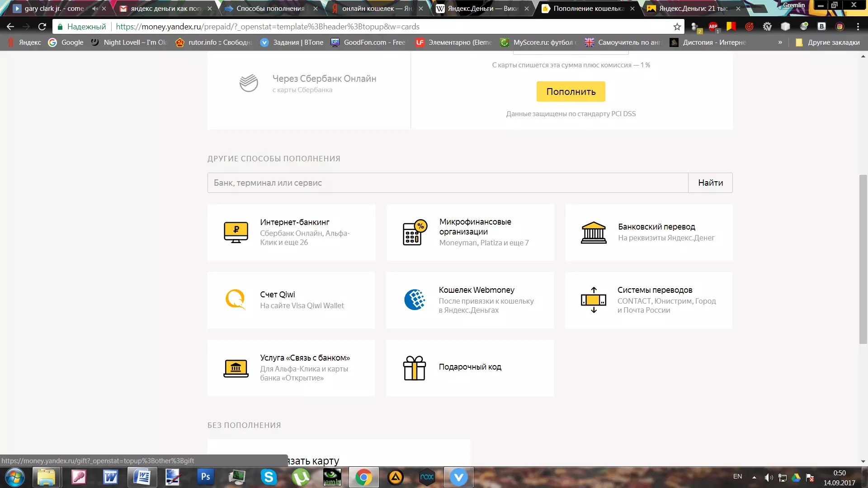Open the «Подарочный код» option

pyautogui.click(x=470, y=368)
